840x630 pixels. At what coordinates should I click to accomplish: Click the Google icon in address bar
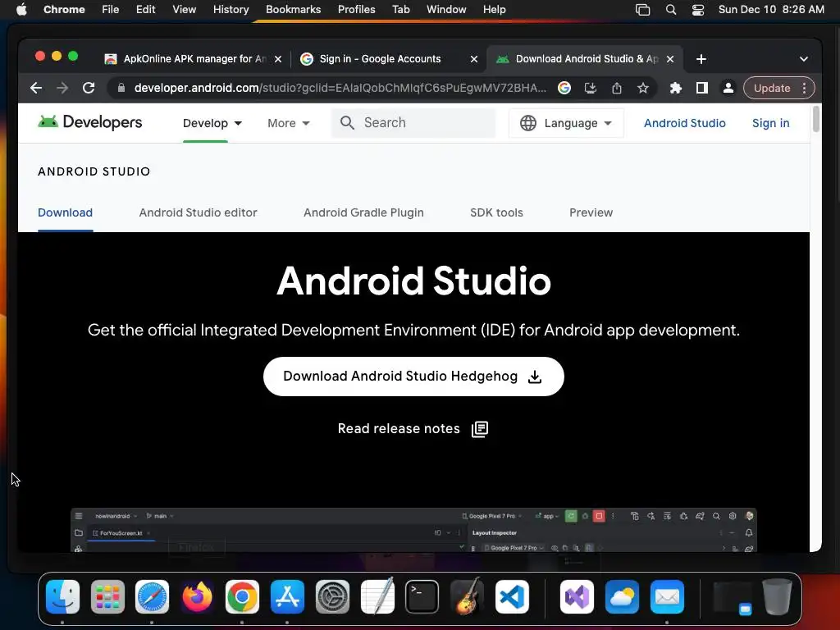click(x=564, y=88)
